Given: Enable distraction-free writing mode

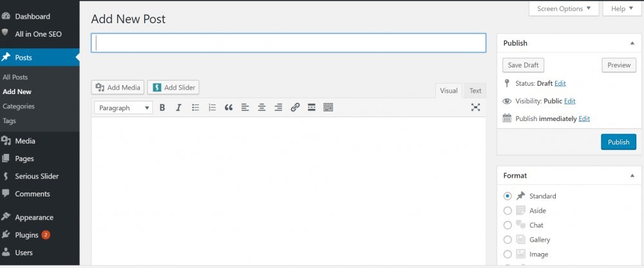Looking at the screenshot, I should [x=476, y=108].
